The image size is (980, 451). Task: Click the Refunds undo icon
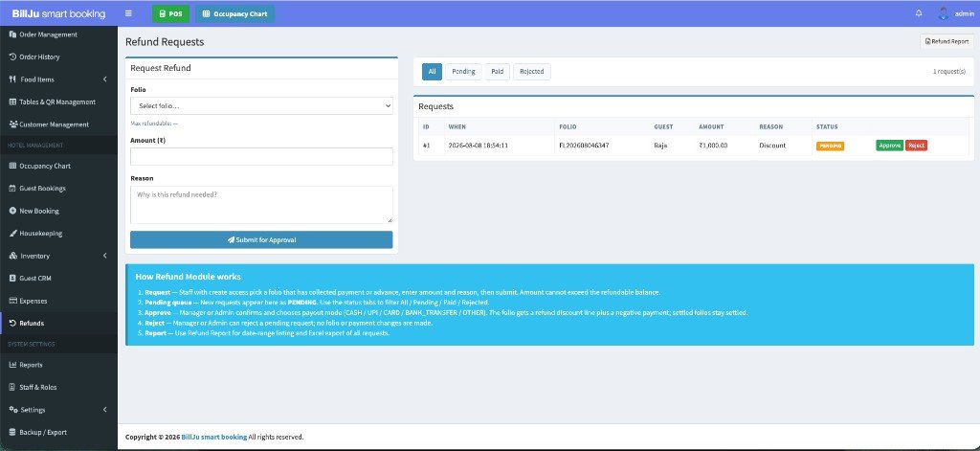click(12, 324)
